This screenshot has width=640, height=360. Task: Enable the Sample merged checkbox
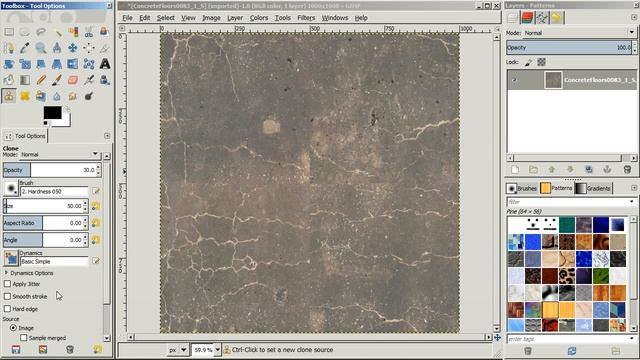24,338
